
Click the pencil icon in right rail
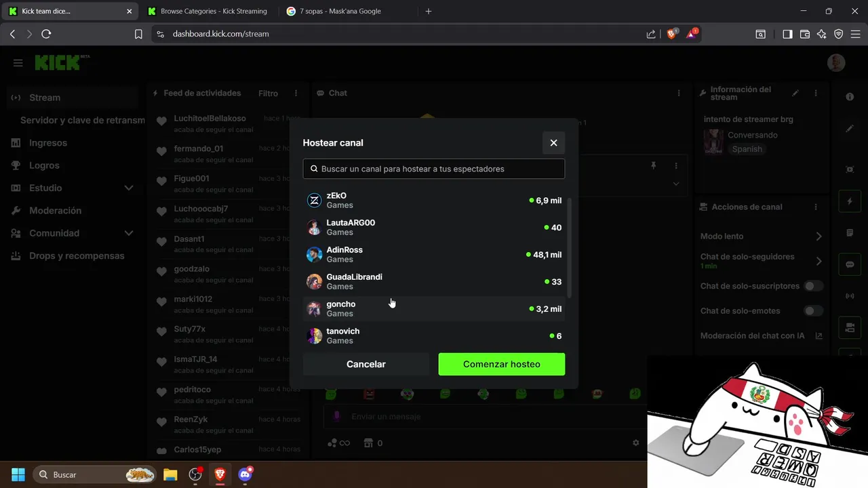tap(850, 128)
